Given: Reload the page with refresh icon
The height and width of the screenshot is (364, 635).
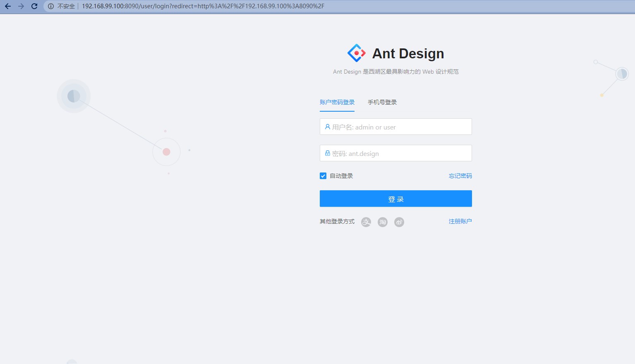Looking at the screenshot, I should point(34,6).
